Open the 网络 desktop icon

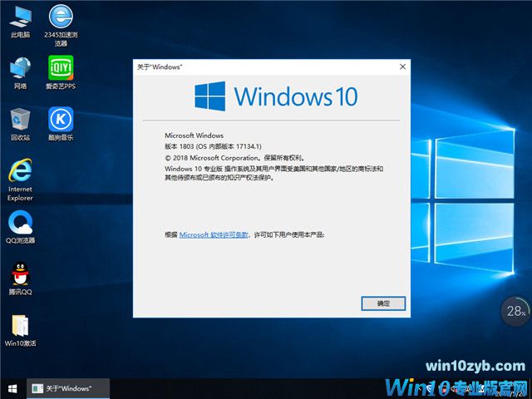tap(20, 72)
